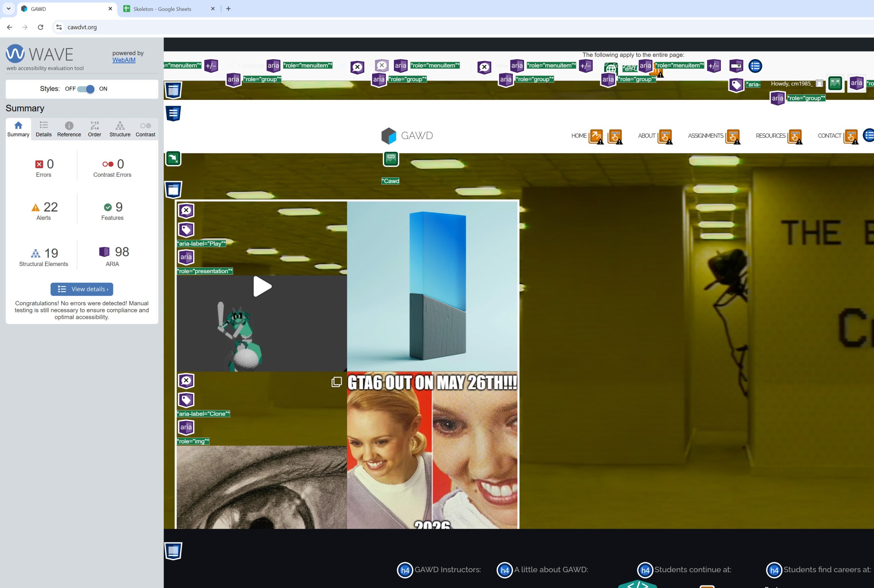
Task: Open the GTA6 meme image
Action: (432, 450)
